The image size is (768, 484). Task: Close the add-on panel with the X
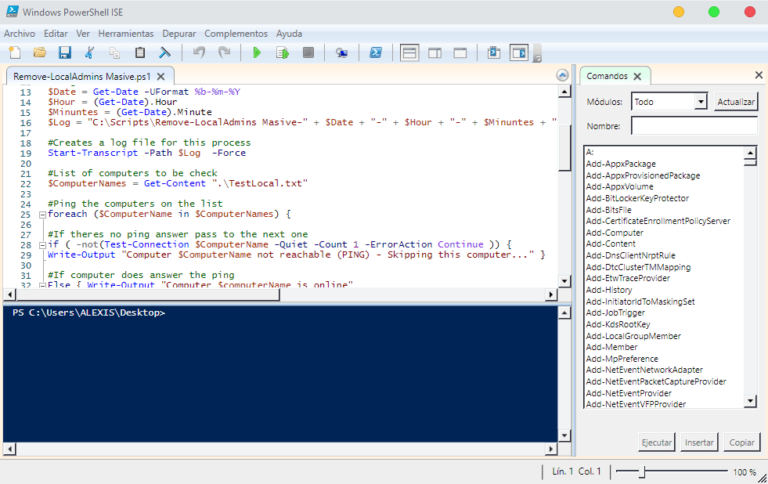[x=759, y=75]
